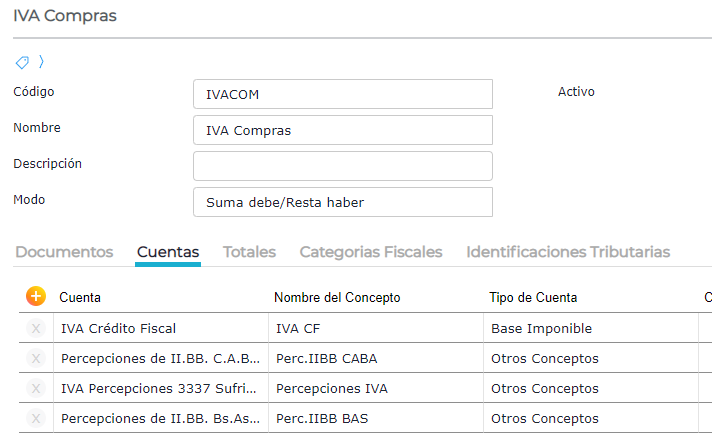Click the Código input field
The image size is (712, 446).
342,94
